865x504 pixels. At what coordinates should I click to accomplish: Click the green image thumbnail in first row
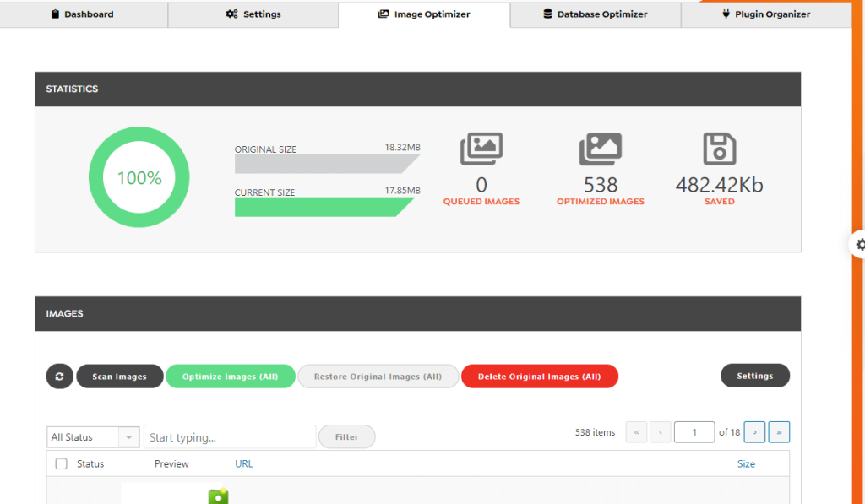pyautogui.click(x=219, y=496)
